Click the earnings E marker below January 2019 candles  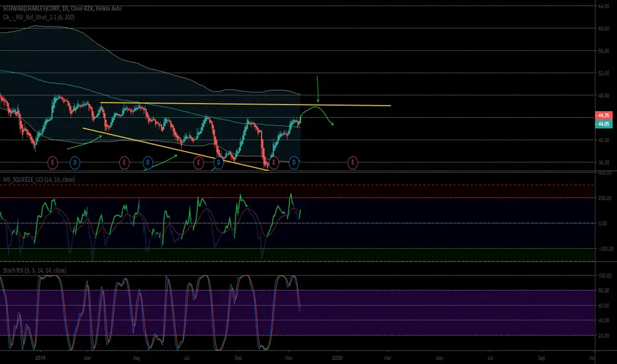tap(52, 162)
